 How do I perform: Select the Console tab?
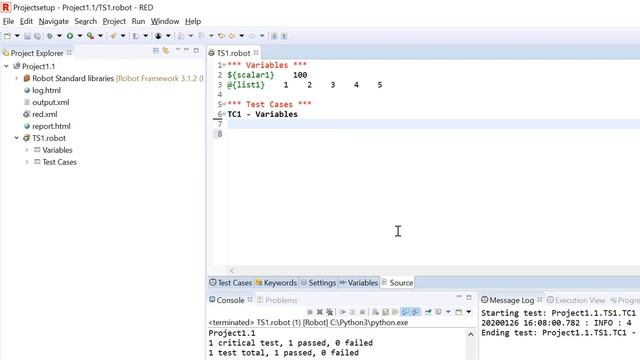tap(230, 300)
